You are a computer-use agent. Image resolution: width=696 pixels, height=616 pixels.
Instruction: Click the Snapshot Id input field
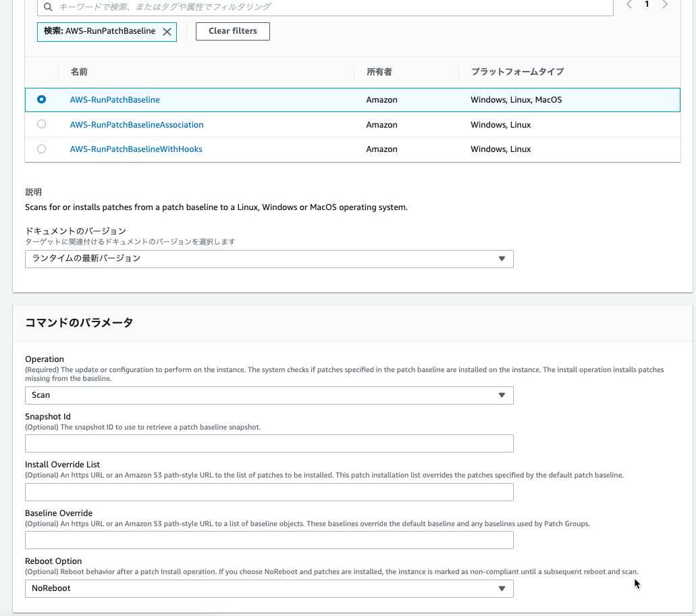(x=269, y=444)
